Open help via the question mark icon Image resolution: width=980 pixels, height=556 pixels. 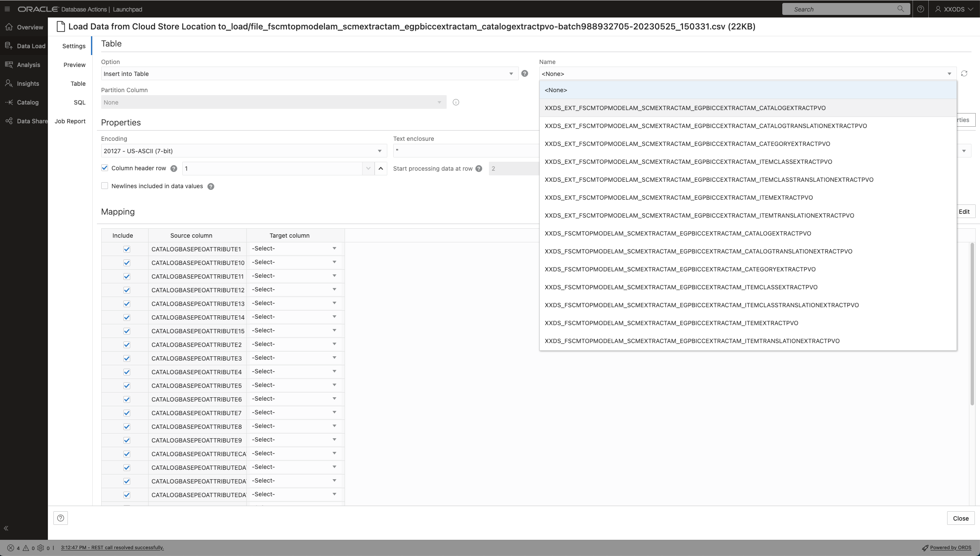(920, 9)
